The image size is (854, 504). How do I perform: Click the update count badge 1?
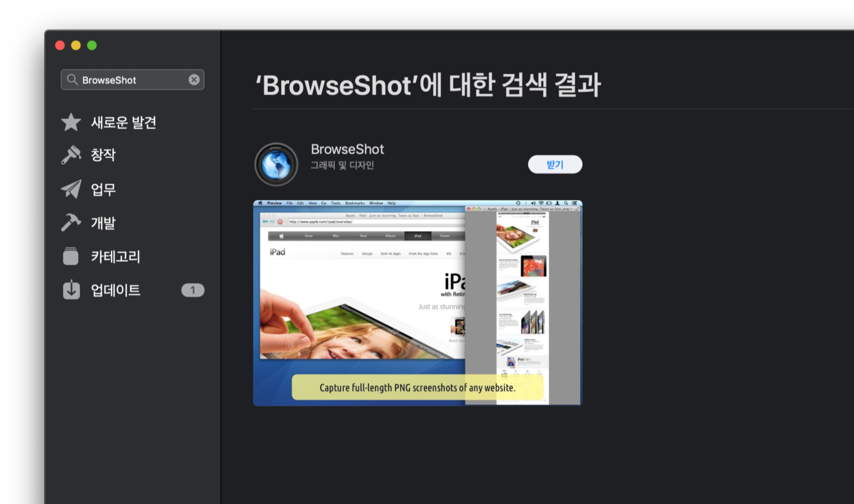click(x=193, y=290)
